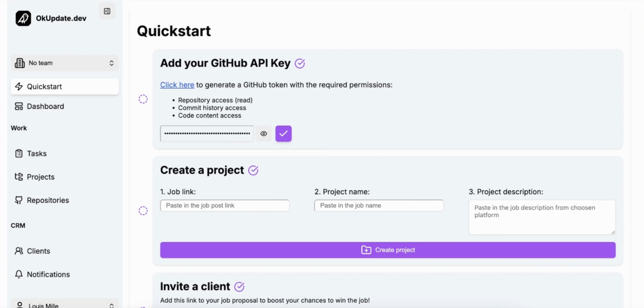Click the OkUpdate.dev bird logo

point(23,18)
